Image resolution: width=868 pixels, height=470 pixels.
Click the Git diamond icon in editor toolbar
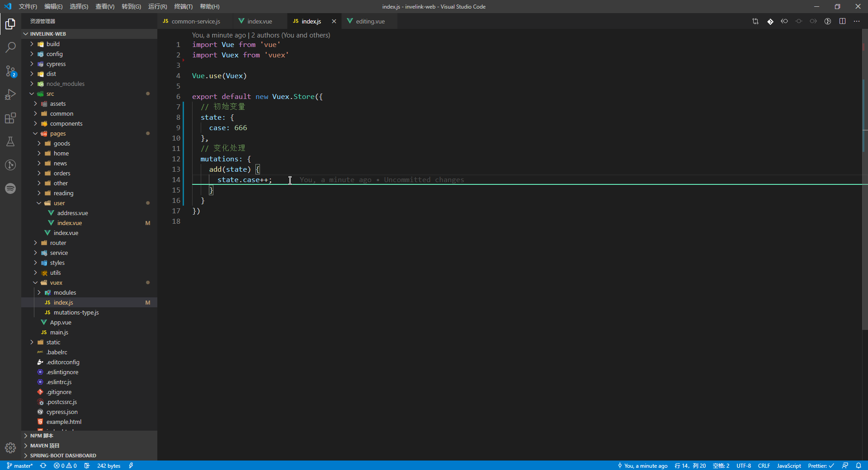pyautogui.click(x=770, y=21)
